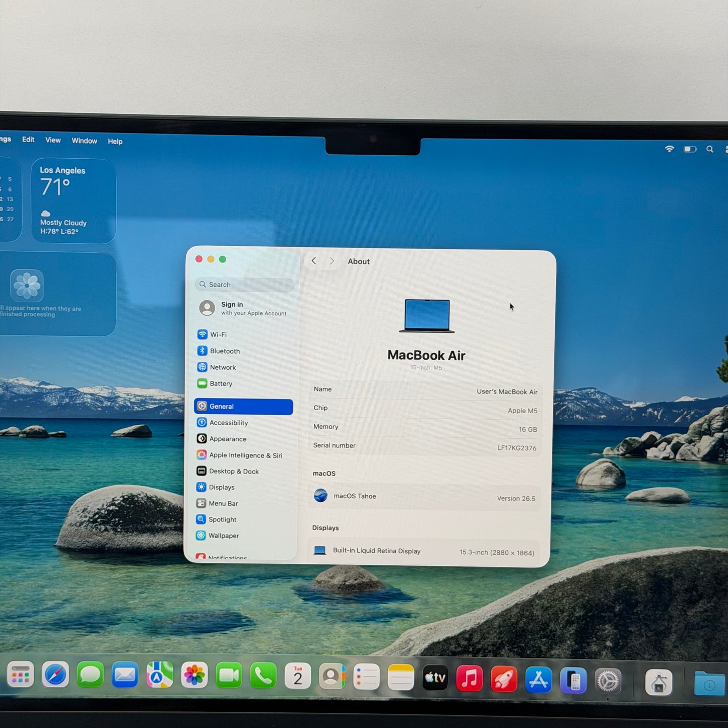The image size is (728, 728).
Task: Click the "Version 26.5" text
Action: click(516, 498)
